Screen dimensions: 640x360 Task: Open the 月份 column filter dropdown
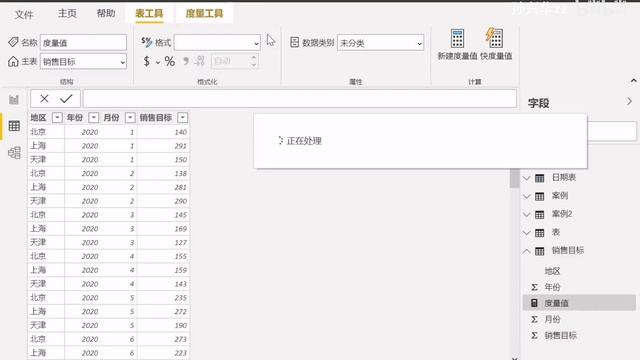[130, 118]
